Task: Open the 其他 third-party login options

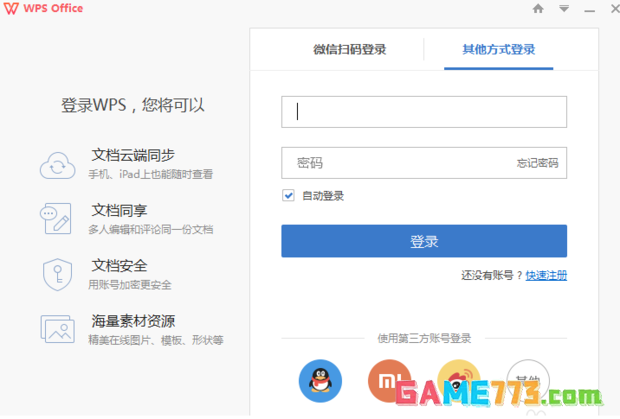Action: click(x=528, y=380)
